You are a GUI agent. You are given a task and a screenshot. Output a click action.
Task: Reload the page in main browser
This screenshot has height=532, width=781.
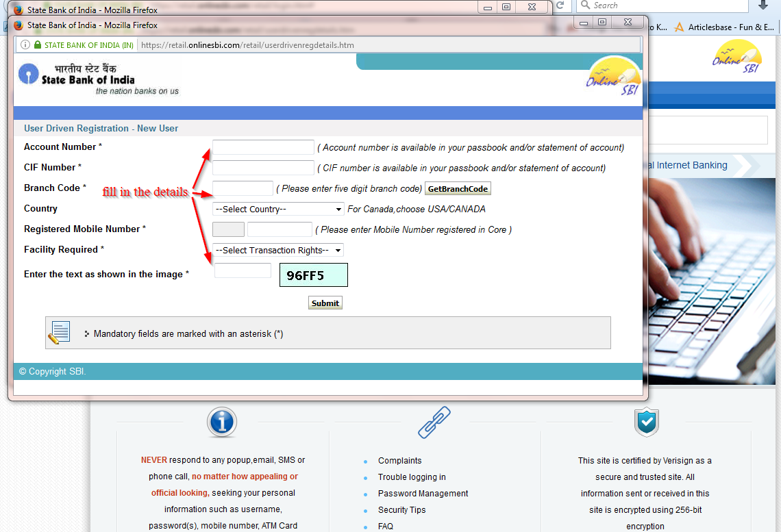coord(560,5)
